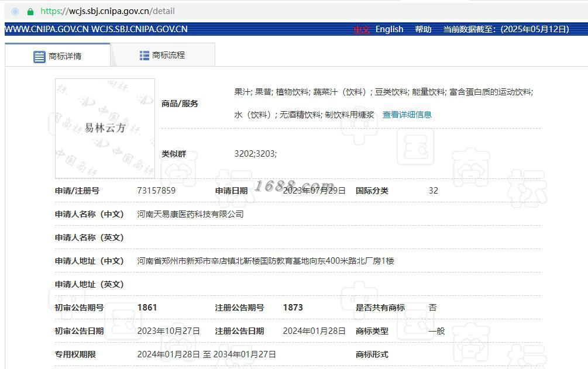This screenshot has width=588, height=369.
Task: Click the 申请人地址（英文）label
Action: [x=90, y=284]
